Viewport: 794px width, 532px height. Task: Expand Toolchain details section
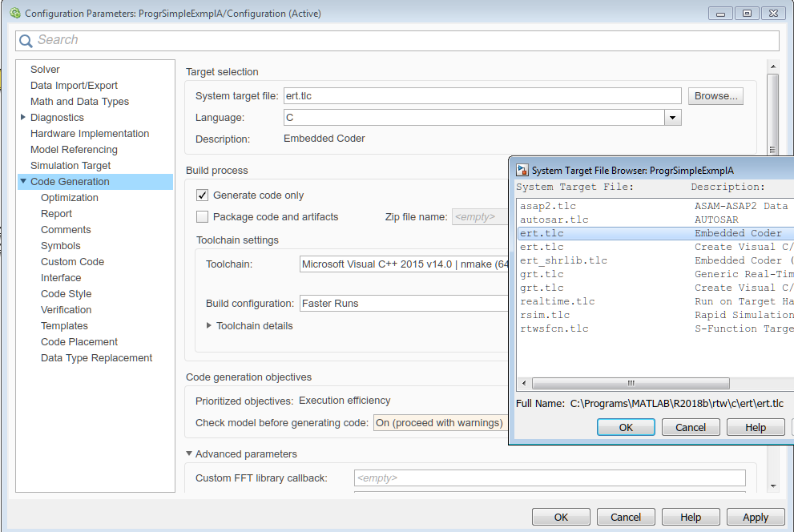point(208,325)
